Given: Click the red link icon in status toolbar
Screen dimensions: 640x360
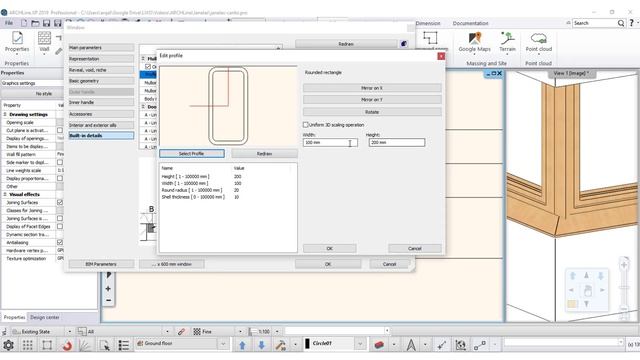Looking at the screenshot, I should coord(181,331).
